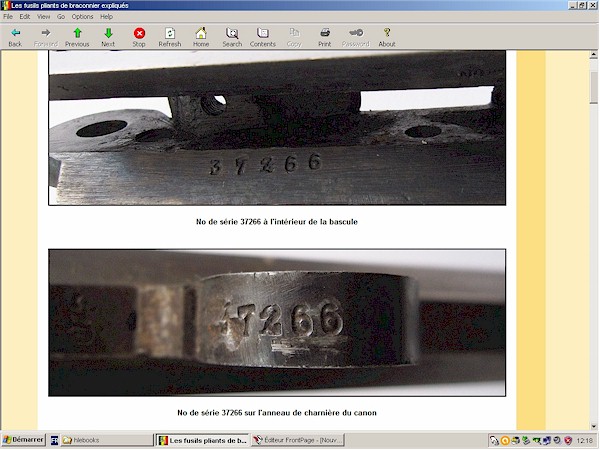The width and height of the screenshot is (600, 450).
Task: Open the Options menu
Action: (x=82, y=16)
